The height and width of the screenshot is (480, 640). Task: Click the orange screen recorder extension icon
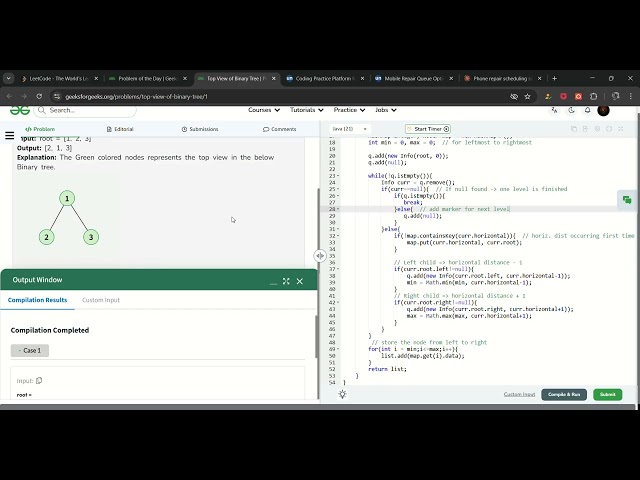point(578,97)
